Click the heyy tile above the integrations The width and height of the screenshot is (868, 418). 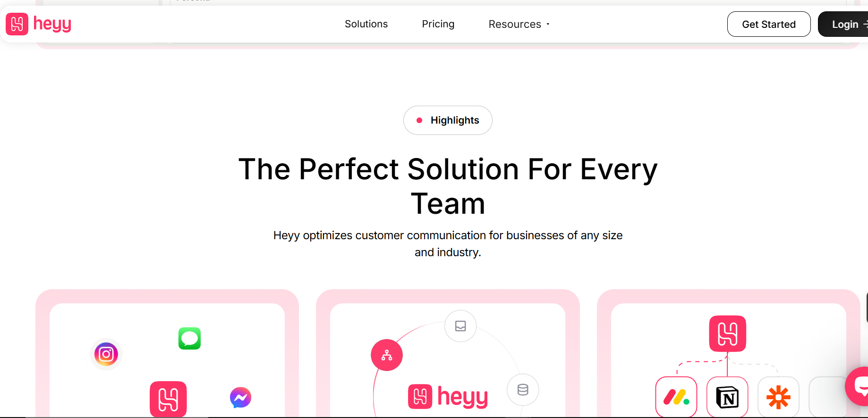pyautogui.click(x=728, y=334)
